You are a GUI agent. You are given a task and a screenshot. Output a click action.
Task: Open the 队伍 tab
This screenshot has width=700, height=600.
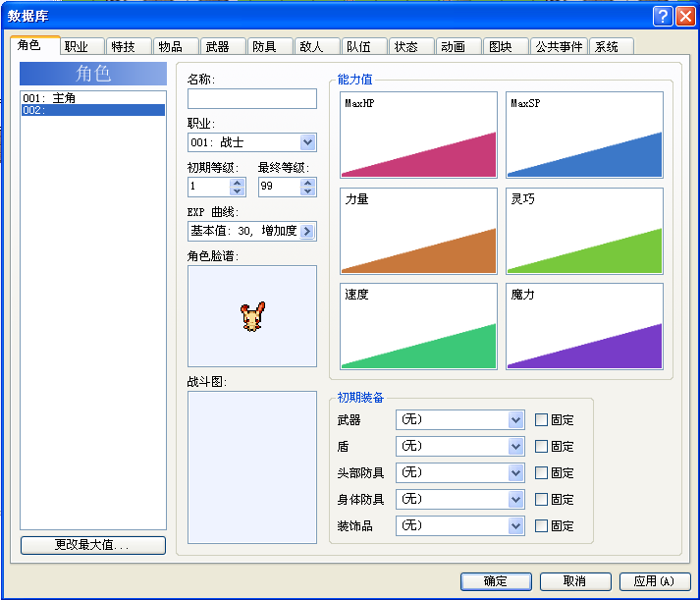(x=365, y=46)
